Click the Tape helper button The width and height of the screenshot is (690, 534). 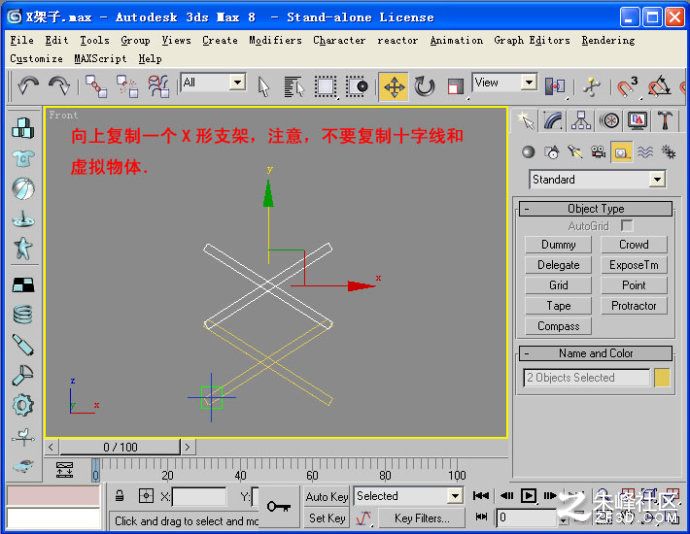pyautogui.click(x=558, y=306)
